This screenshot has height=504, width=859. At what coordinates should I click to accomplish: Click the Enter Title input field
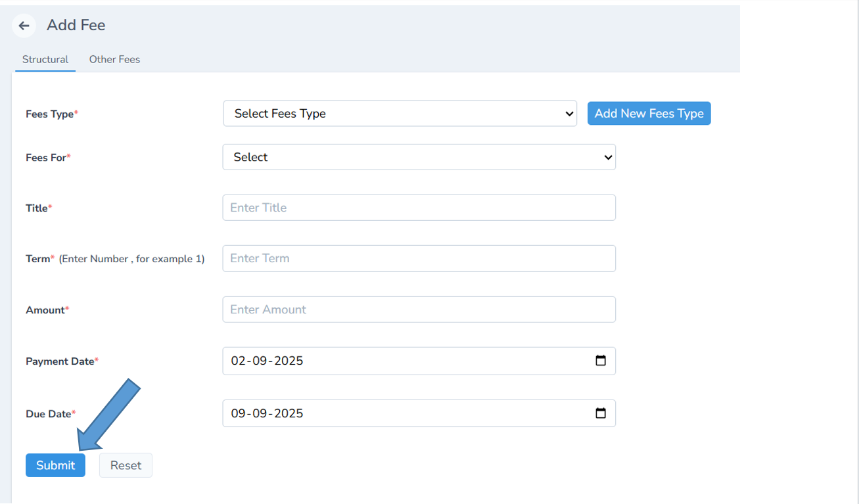(419, 207)
